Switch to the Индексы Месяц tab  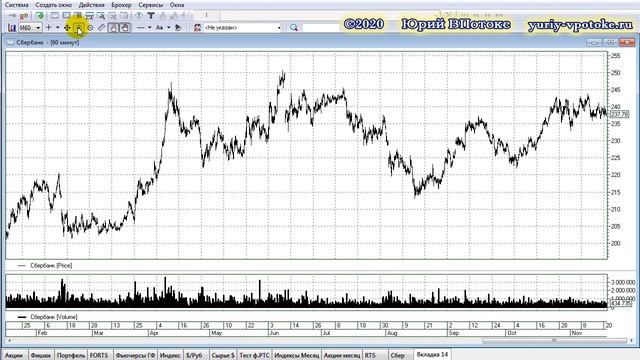[x=297, y=355]
